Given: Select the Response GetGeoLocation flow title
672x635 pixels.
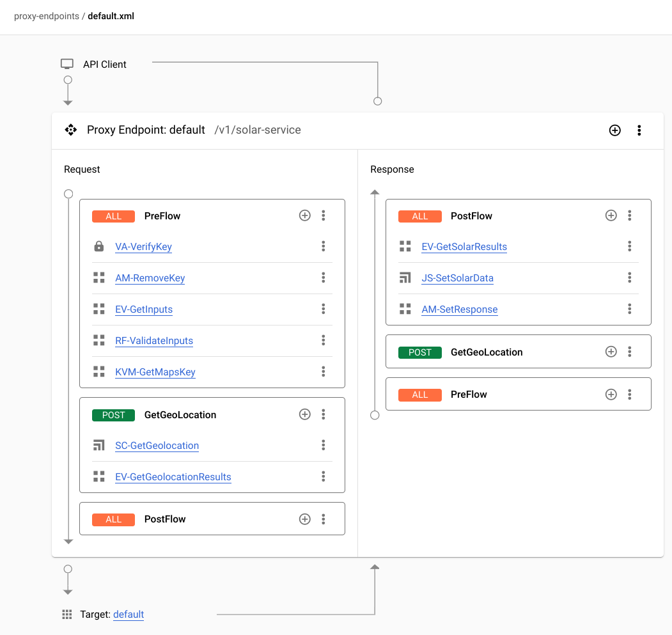Looking at the screenshot, I should 487,352.
